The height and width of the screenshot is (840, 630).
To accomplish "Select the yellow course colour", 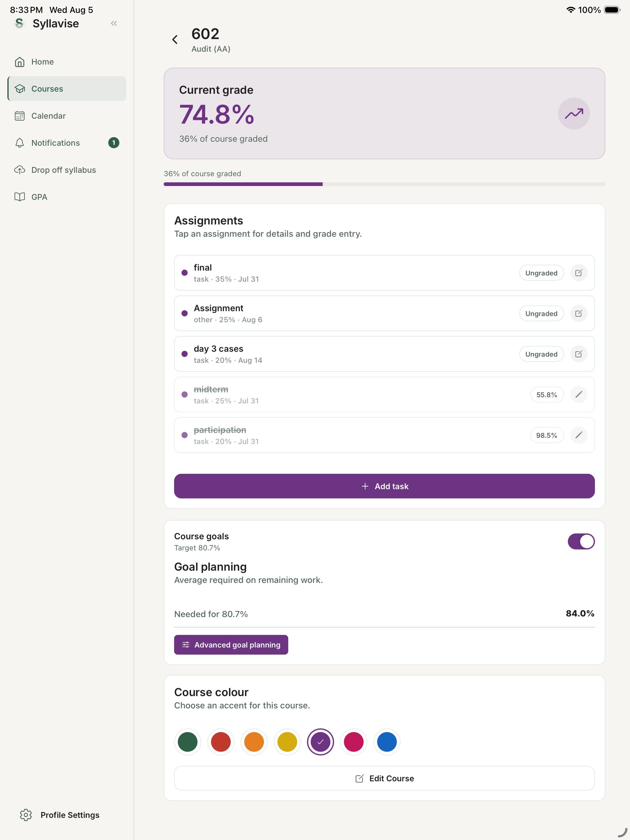I will [x=287, y=742].
